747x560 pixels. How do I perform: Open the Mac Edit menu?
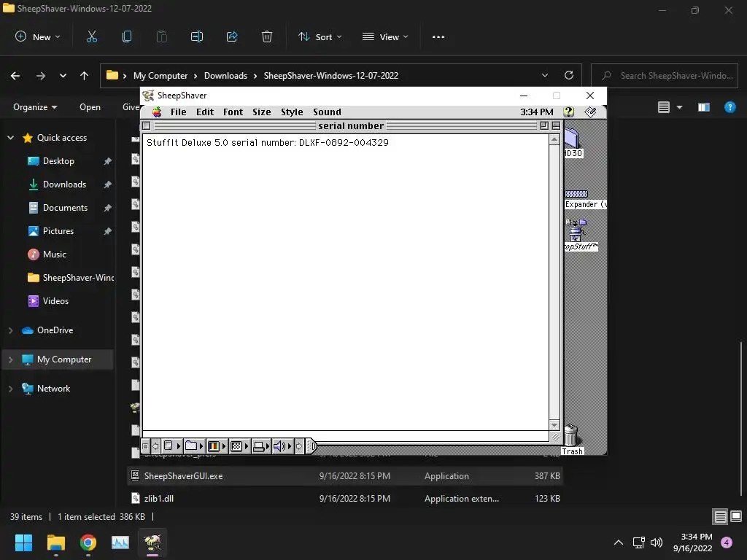[205, 112]
